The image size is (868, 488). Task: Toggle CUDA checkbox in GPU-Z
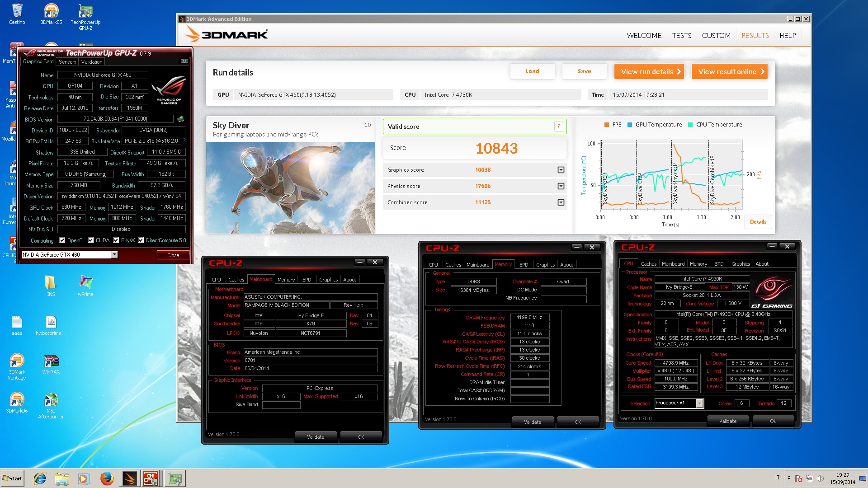(91, 240)
